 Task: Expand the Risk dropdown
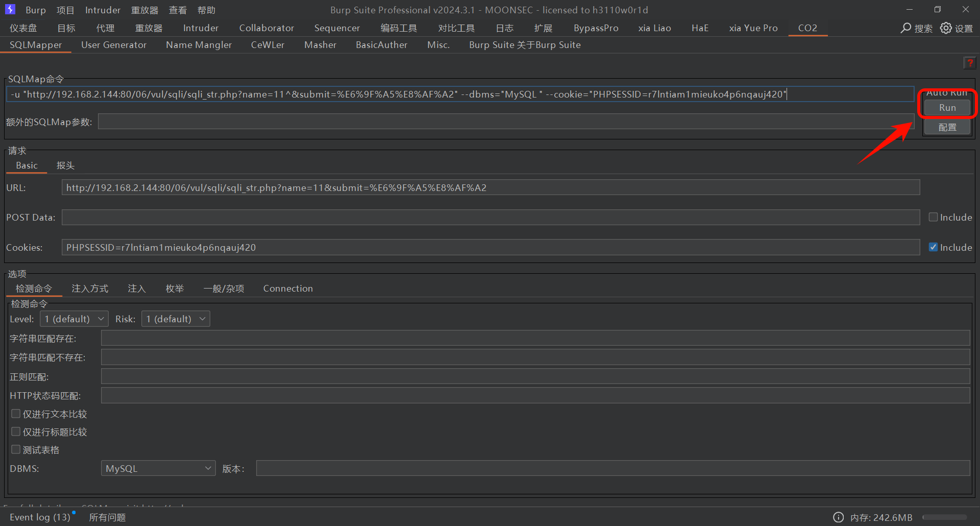tap(176, 319)
